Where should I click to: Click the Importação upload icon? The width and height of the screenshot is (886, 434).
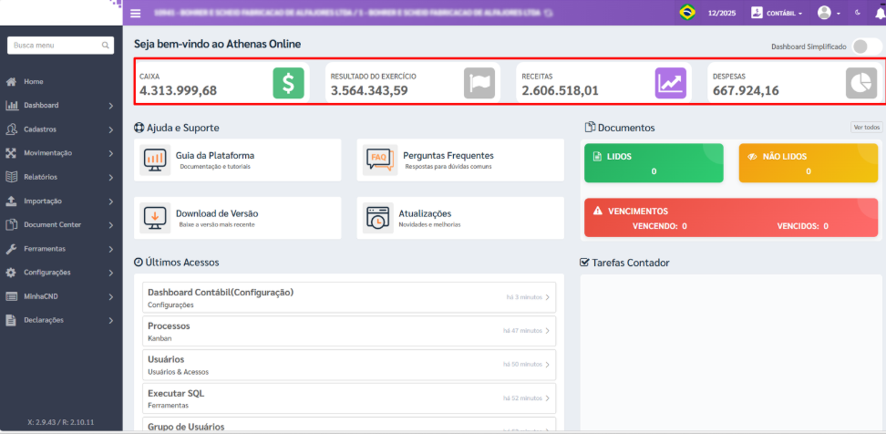click(11, 201)
